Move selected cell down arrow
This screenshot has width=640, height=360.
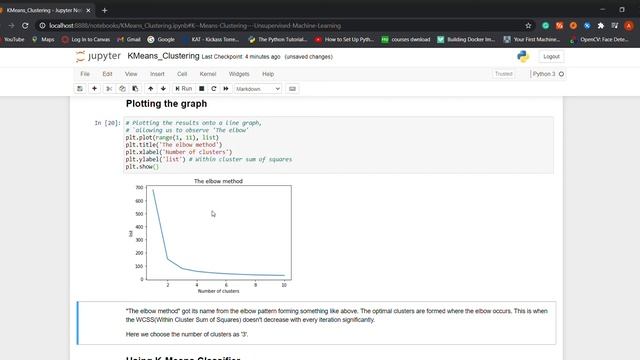click(163, 89)
